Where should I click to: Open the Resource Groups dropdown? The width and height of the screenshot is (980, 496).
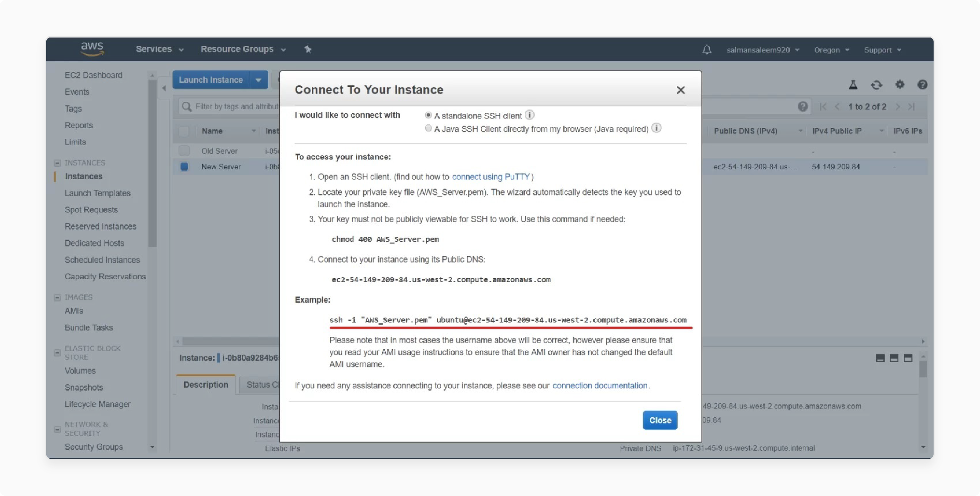243,49
